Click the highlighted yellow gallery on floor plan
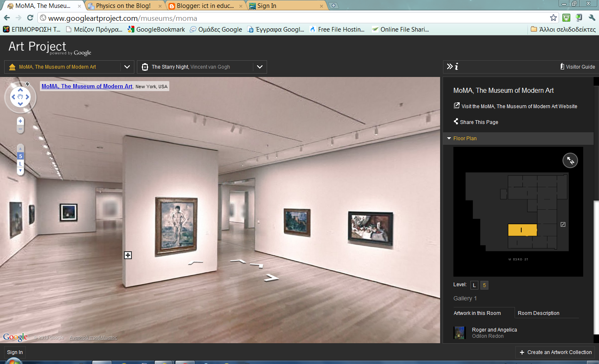Viewport: 599px width, 364px height. (x=522, y=230)
